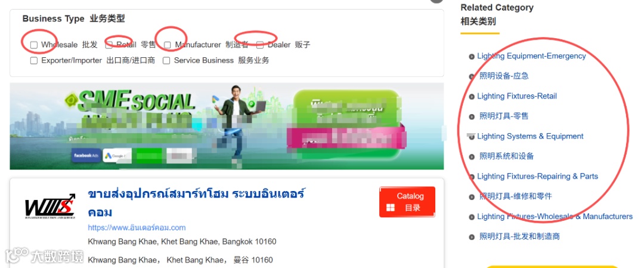Open the https://www.อินเตอร์คอม.com link
644x268 pixels.
tap(137, 227)
